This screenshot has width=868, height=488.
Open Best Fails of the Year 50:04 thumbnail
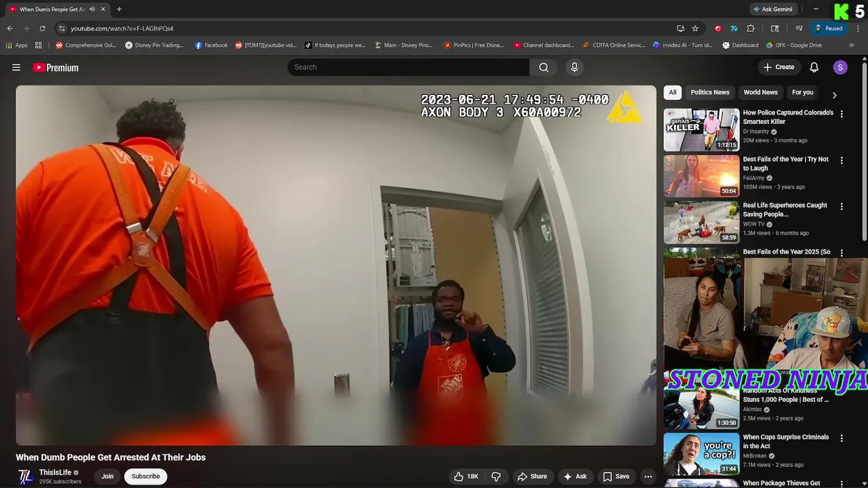click(x=701, y=176)
